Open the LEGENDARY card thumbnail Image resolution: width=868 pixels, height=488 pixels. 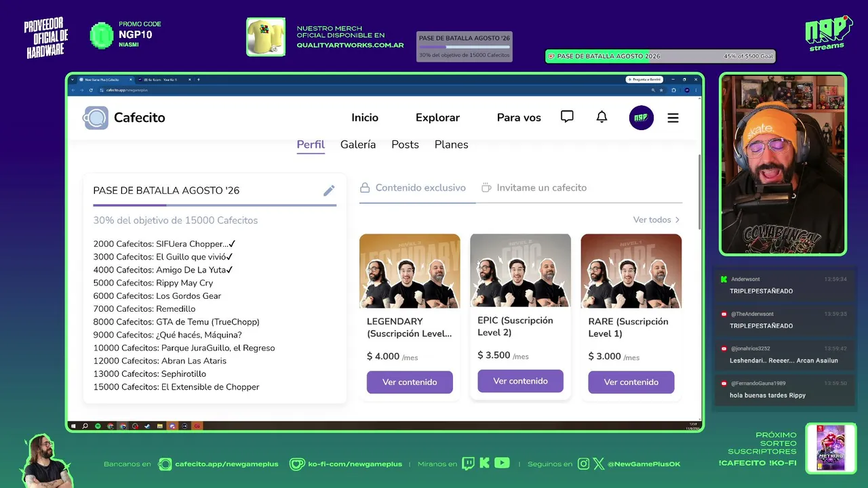coord(410,271)
